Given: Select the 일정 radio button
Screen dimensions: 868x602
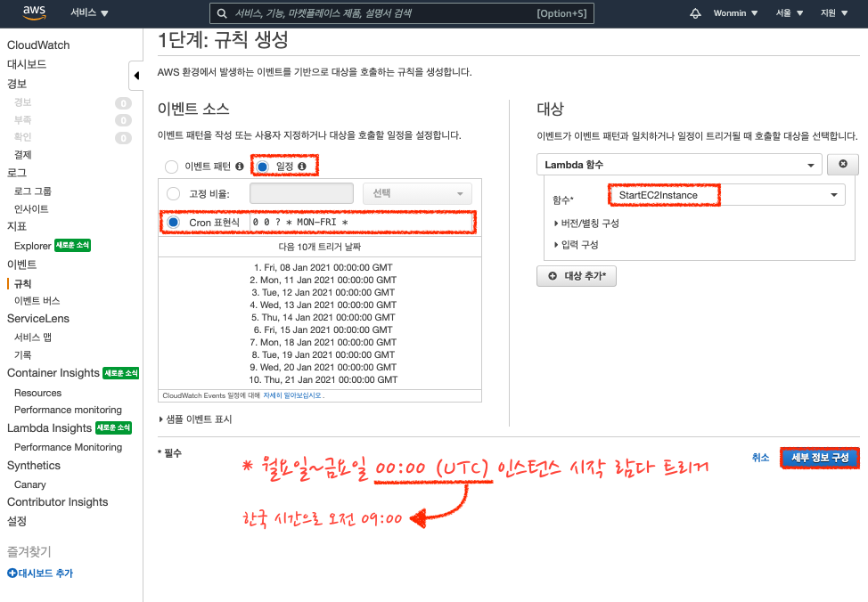Looking at the screenshot, I should 262,167.
